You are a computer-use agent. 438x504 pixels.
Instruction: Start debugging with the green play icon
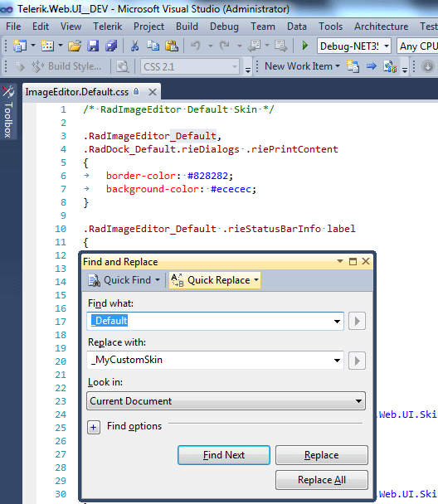click(305, 46)
